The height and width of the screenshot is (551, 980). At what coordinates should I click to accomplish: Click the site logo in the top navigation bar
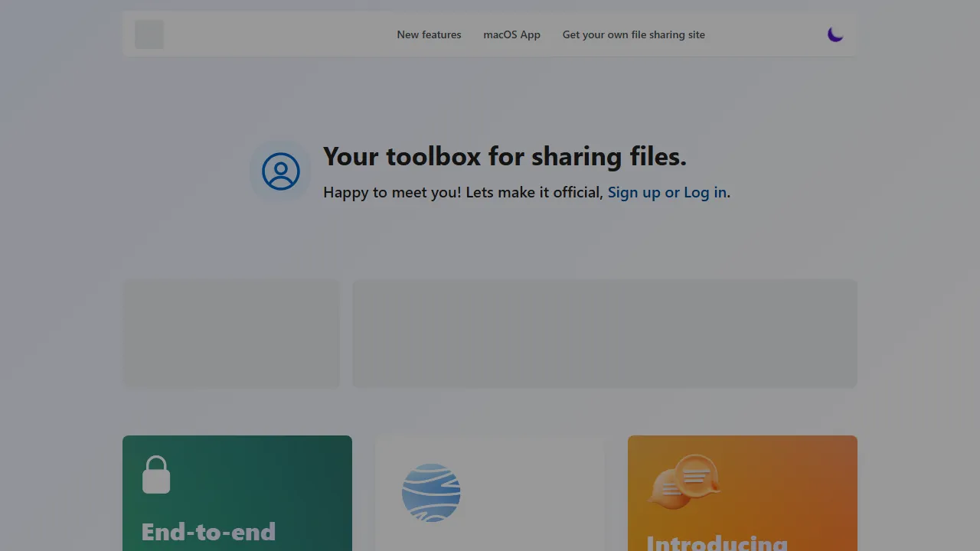[149, 34]
